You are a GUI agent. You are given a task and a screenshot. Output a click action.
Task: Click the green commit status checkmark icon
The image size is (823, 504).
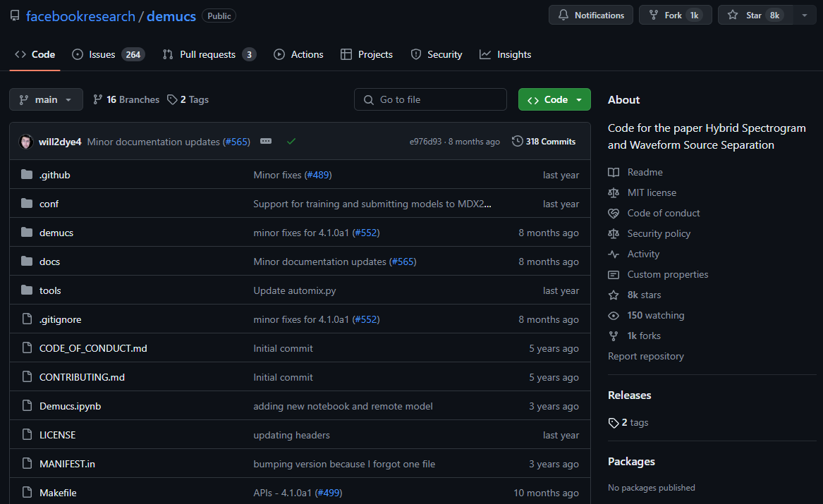(x=291, y=142)
